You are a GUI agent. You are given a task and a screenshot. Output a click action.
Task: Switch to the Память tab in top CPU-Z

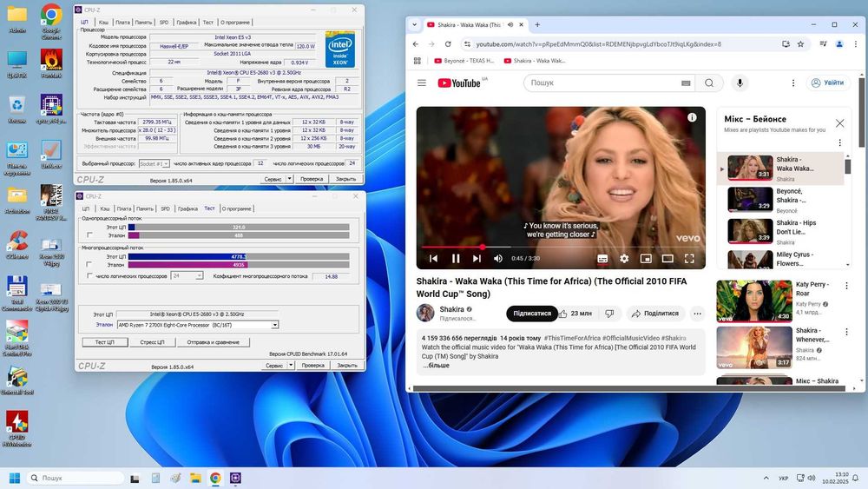point(144,22)
